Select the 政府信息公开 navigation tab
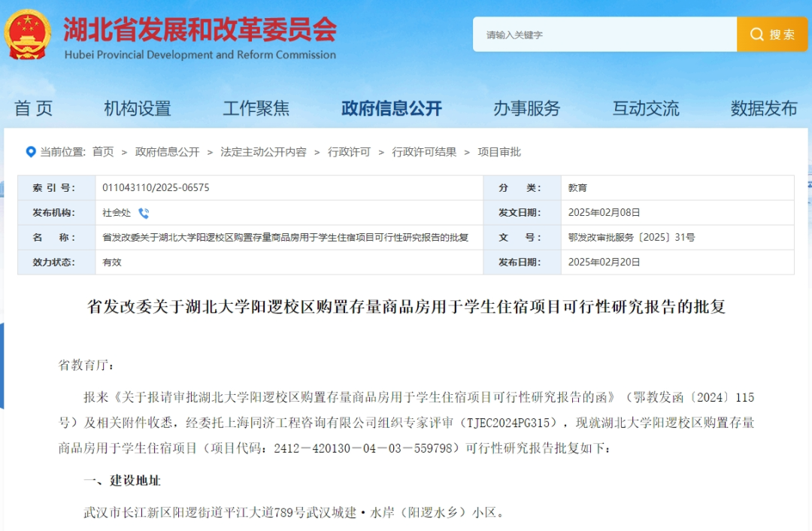 pyautogui.click(x=391, y=108)
